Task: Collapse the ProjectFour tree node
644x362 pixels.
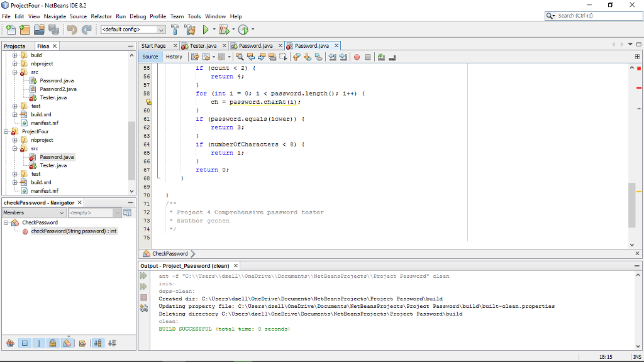Action: click(6, 132)
